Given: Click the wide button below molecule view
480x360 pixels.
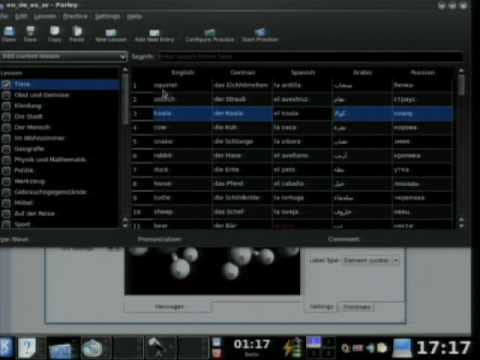Looking at the screenshot, I should point(168,307).
